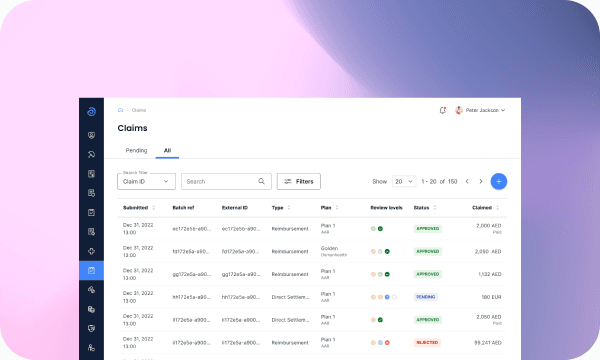Open the Filters button
The width and height of the screenshot is (600, 360).
pyautogui.click(x=299, y=181)
